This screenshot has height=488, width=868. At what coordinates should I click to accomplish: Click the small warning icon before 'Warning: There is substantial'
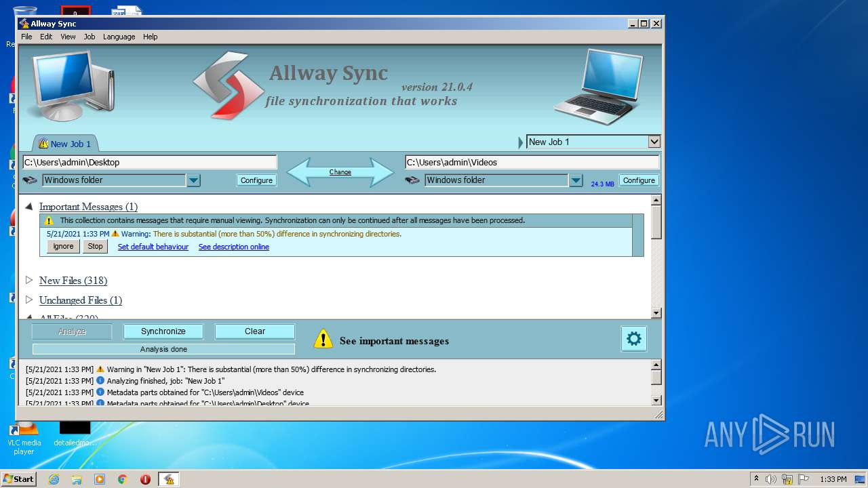pos(115,234)
